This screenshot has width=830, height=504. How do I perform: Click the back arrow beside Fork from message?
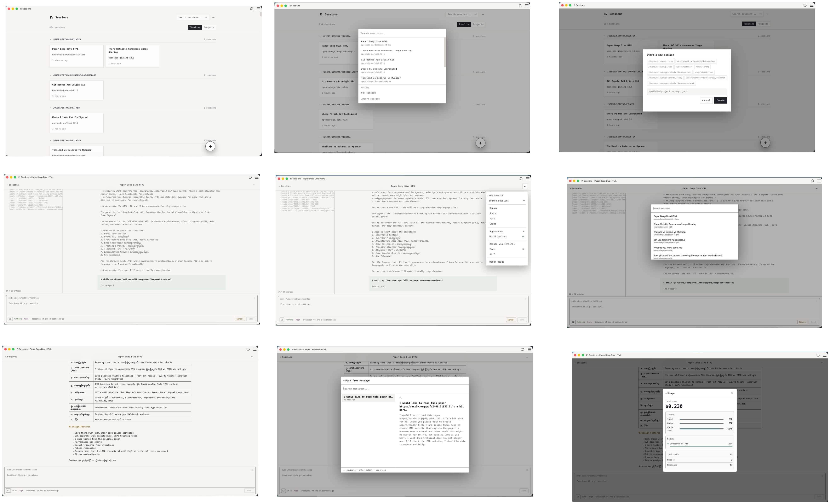pyautogui.click(x=344, y=381)
